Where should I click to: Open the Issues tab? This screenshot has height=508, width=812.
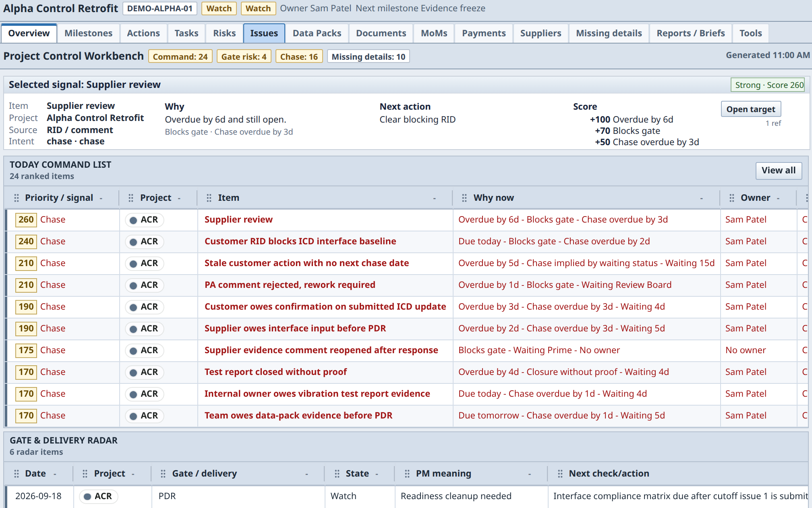point(264,33)
